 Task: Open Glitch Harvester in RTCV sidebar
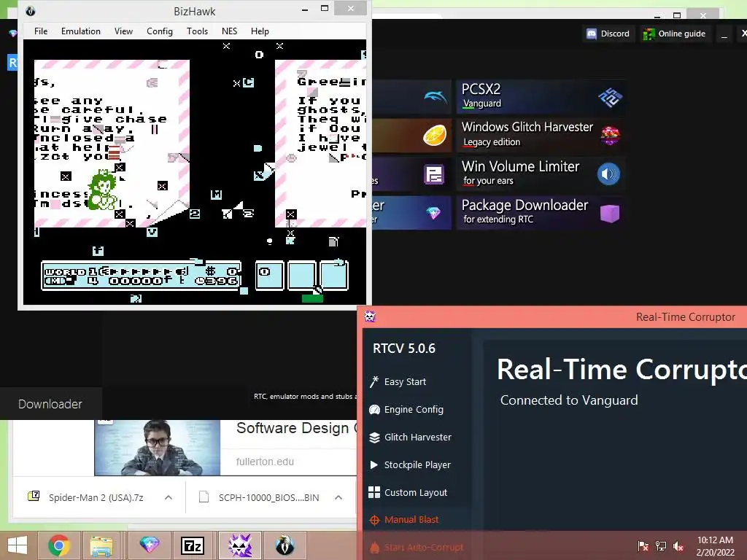coord(418,437)
